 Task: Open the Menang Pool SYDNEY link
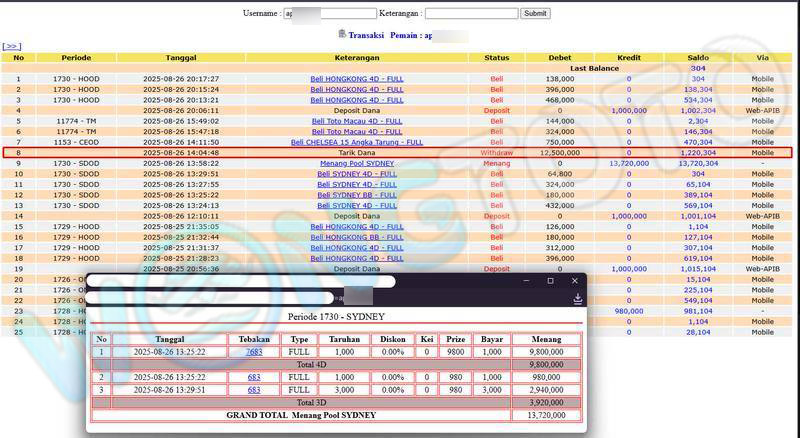coord(357,163)
